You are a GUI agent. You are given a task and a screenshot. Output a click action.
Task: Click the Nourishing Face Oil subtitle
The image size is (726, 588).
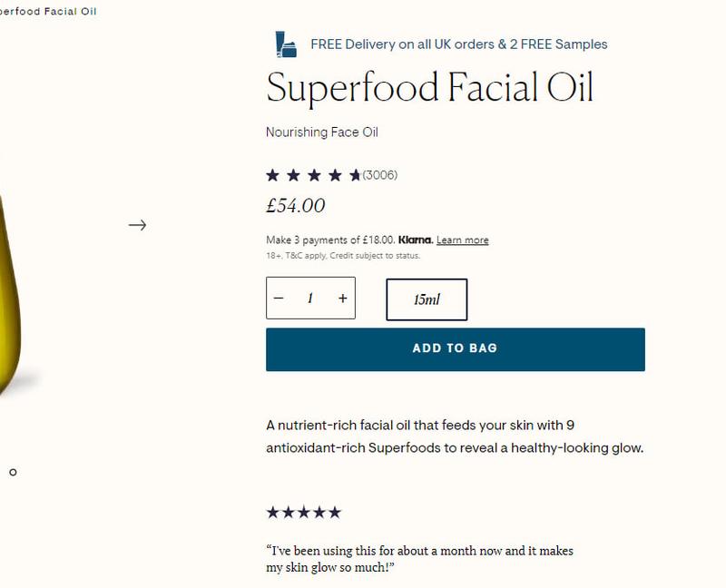(321, 132)
